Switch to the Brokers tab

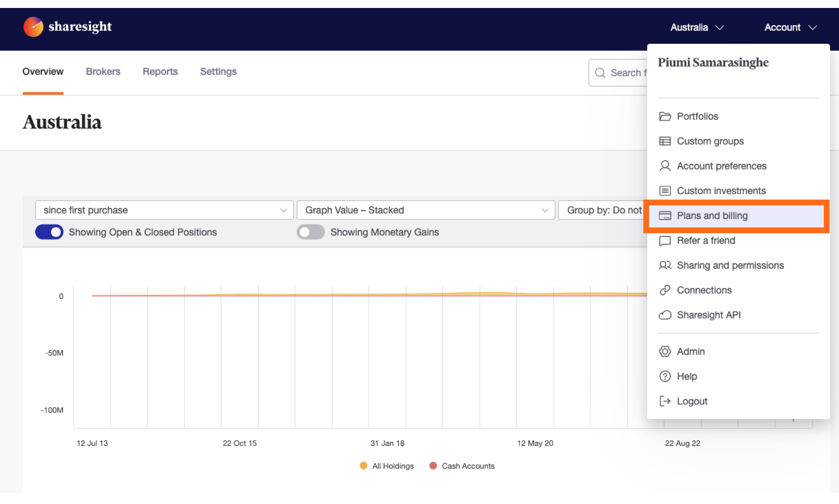(103, 72)
